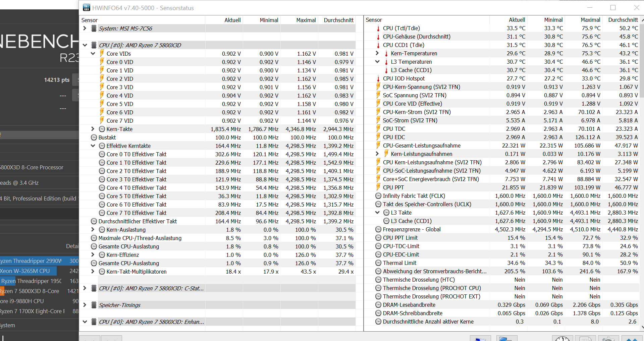Image resolution: width=644 pixels, height=341 pixels.
Task: Expand the System: MSI MS-7C56 group
Action: 85,28
